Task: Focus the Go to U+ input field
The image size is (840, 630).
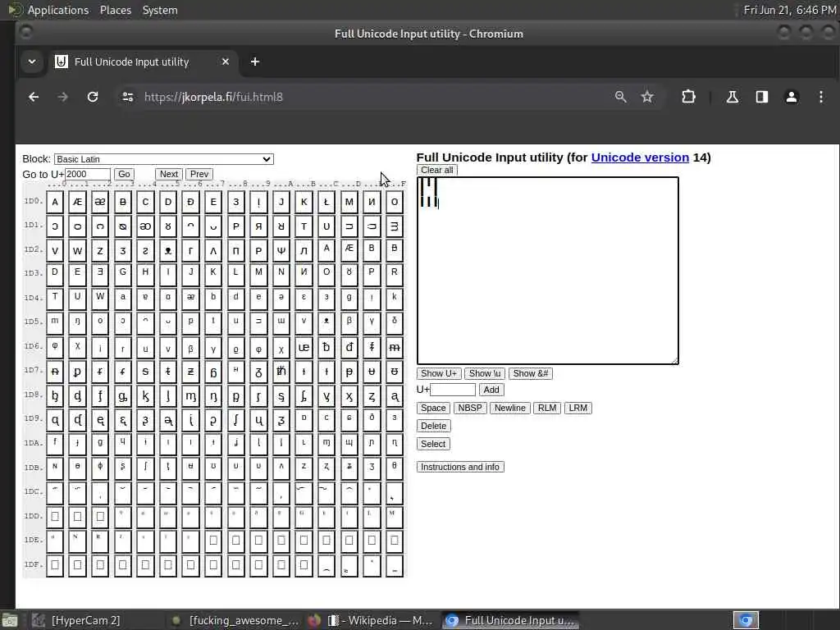Action: tap(88, 174)
